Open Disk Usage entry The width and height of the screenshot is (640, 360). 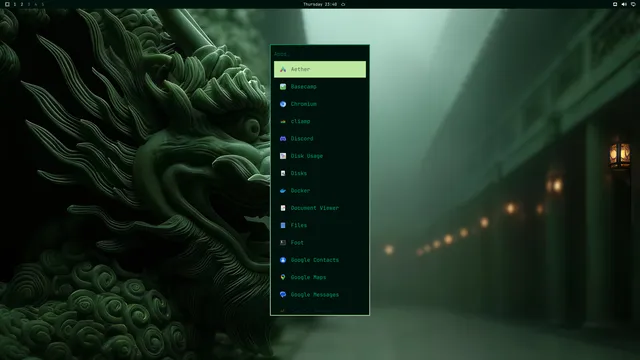tap(320, 156)
